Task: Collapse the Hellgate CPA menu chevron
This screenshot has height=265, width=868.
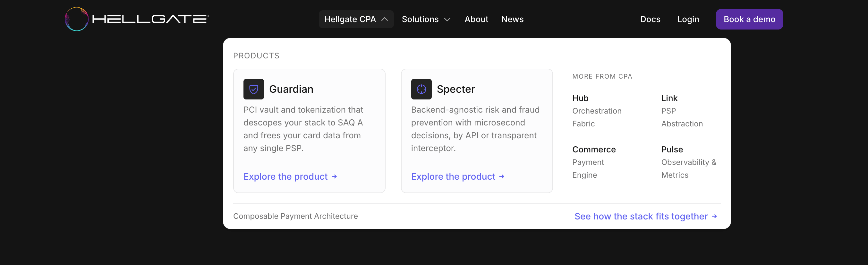Action: point(385,19)
